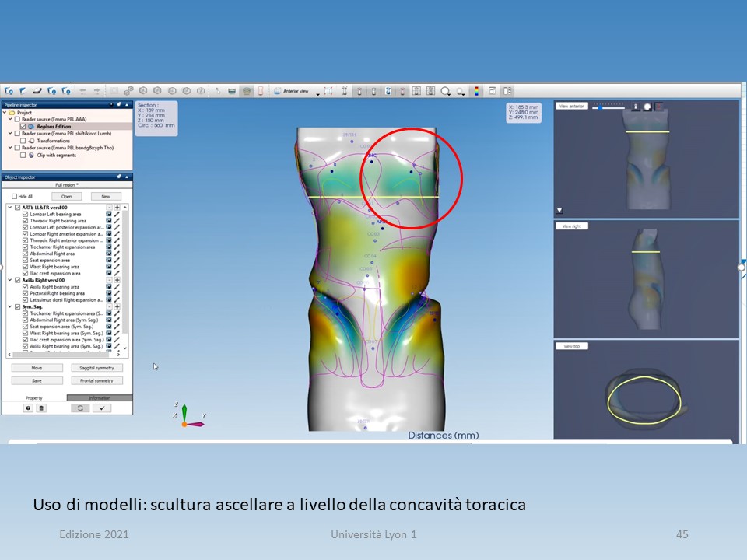Click plus icon on Sym. Sag. group
This screenshot has height=560, width=747.
117,307
